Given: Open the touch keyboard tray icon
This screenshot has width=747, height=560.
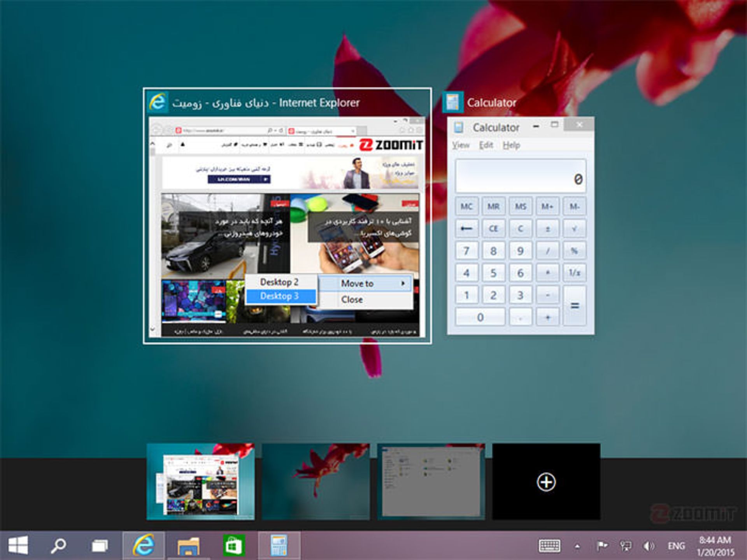Looking at the screenshot, I should click(549, 546).
